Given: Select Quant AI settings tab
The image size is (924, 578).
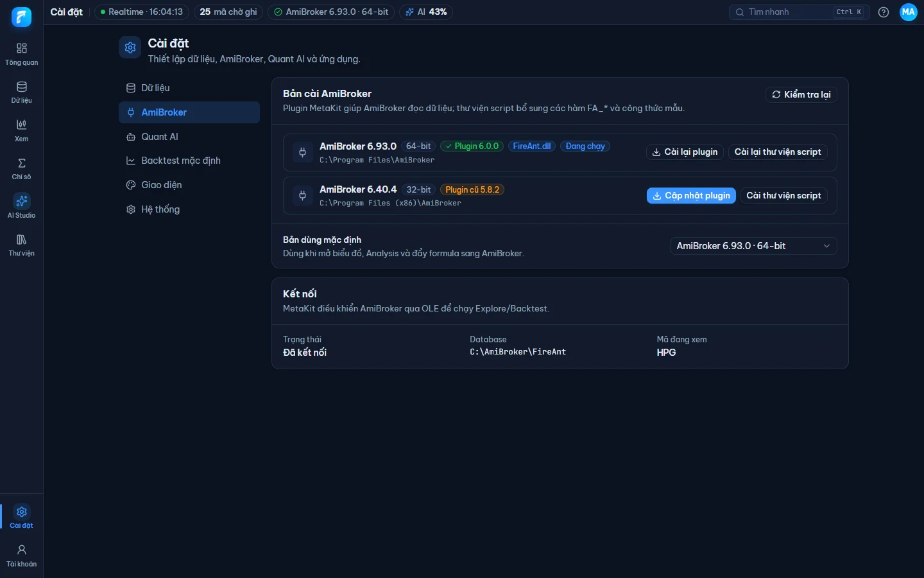Looking at the screenshot, I should click(189, 137).
